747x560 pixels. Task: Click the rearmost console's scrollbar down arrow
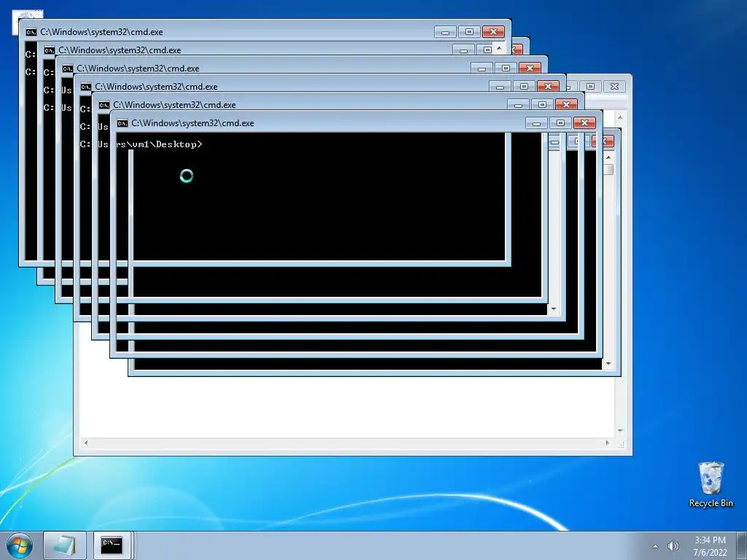[x=608, y=365]
